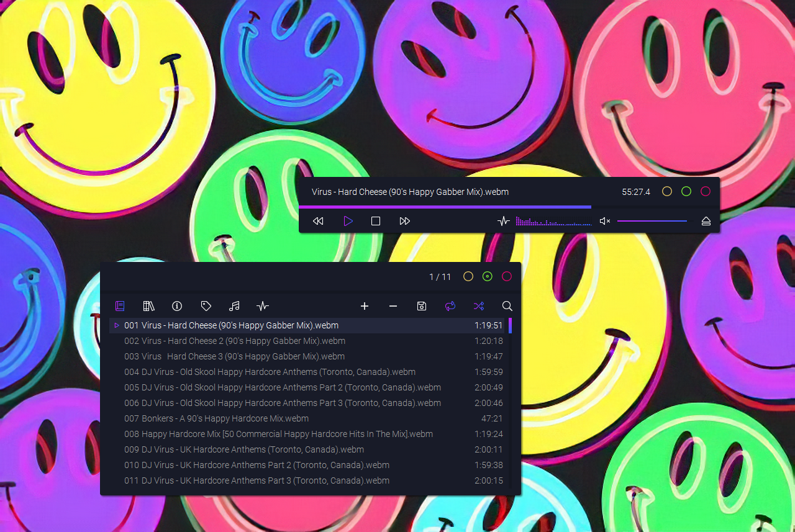Stop playback with the square button
795x532 pixels.
coord(376,221)
